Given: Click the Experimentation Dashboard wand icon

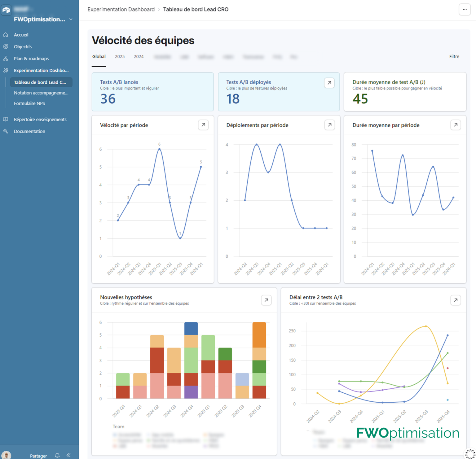Looking at the screenshot, I should [x=6, y=70].
